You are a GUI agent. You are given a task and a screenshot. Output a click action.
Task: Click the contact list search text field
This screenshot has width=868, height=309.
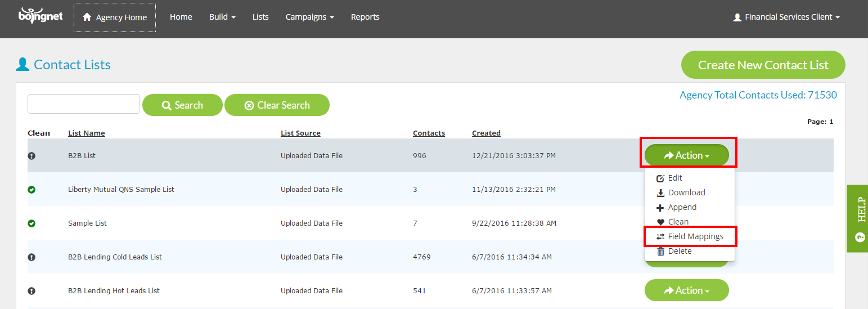(84, 104)
